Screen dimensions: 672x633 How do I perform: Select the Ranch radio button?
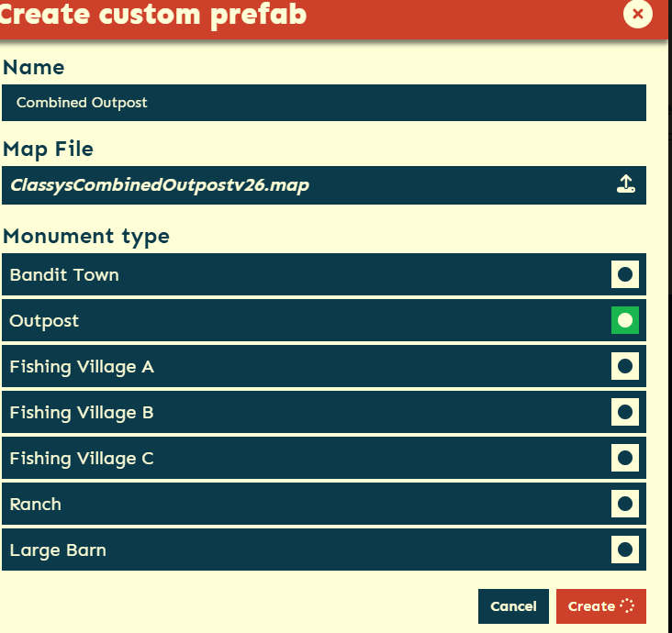[625, 504]
